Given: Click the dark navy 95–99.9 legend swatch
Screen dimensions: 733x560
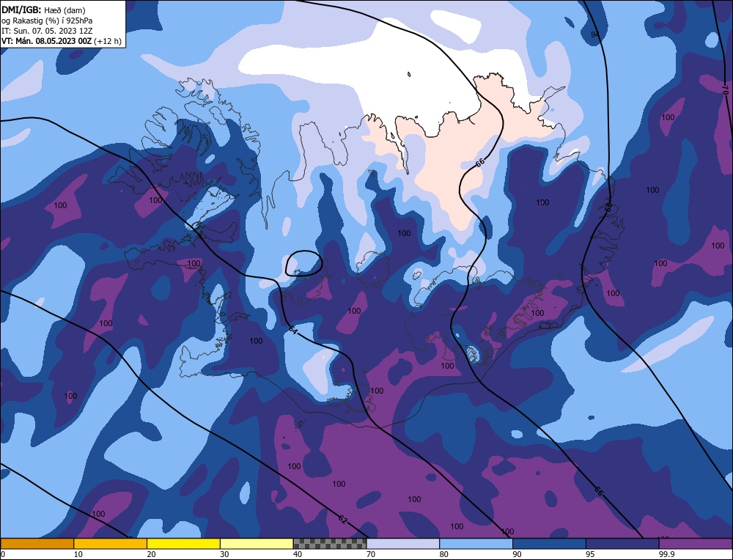Looking at the screenshot, I should tap(622, 543).
